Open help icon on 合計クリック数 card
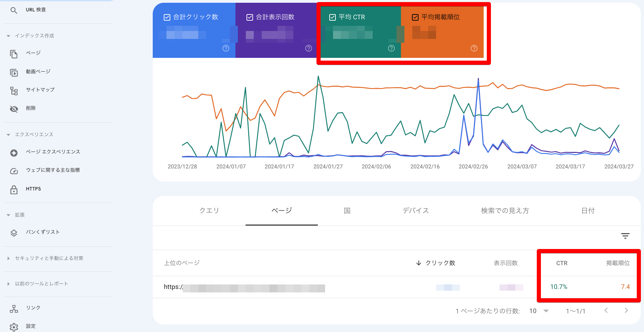 (226, 48)
